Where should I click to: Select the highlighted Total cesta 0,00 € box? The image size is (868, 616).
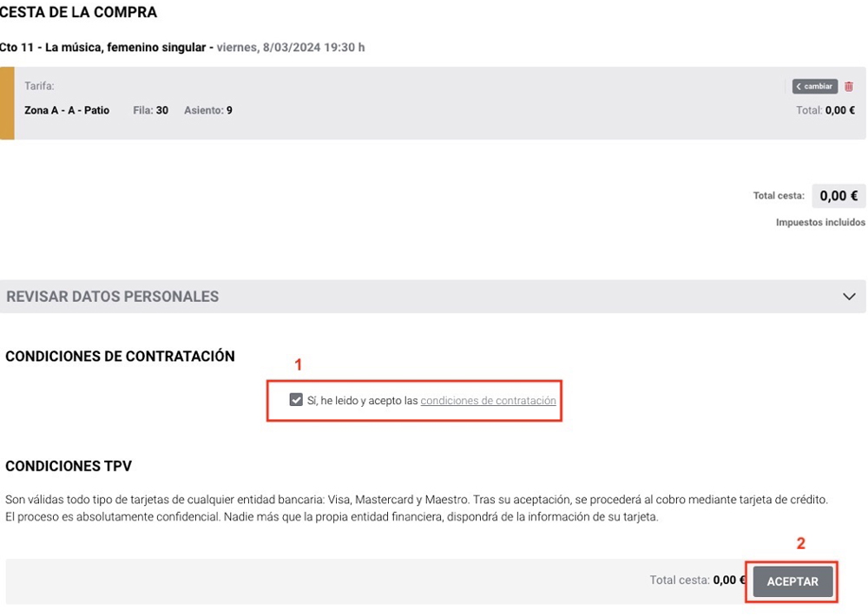point(838,196)
